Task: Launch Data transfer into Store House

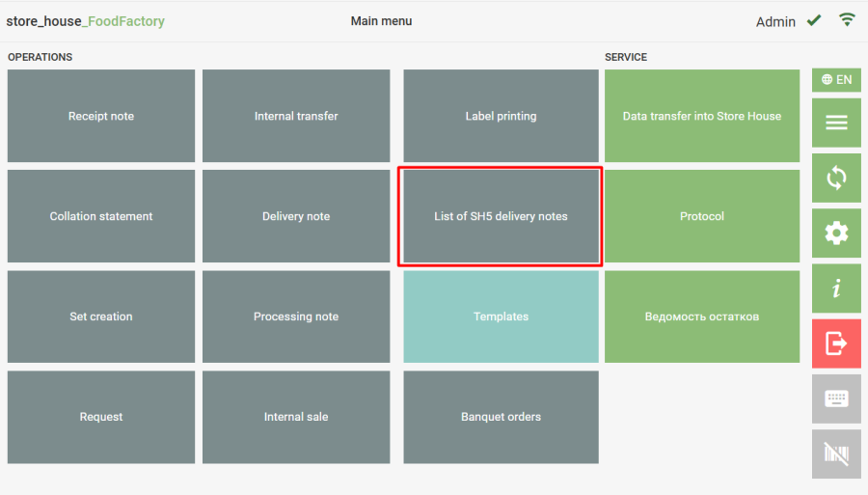Action: pyautogui.click(x=702, y=116)
